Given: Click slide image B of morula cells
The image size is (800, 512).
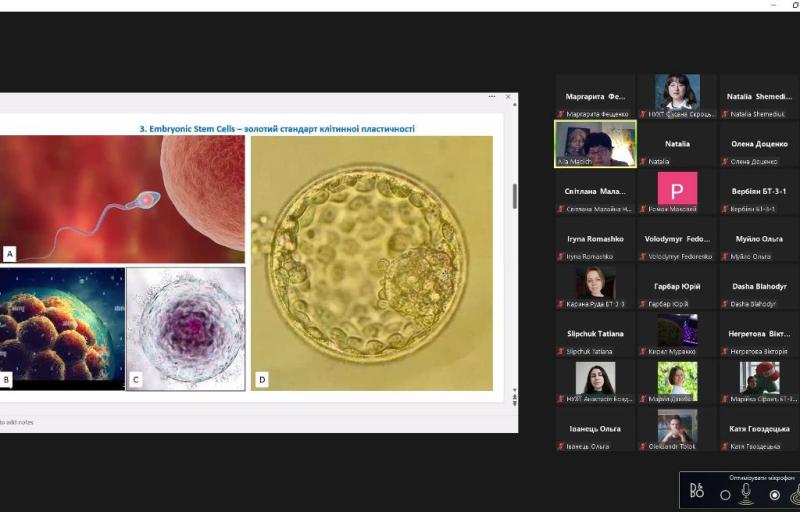Looking at the screenshot, I should click(62, 329).
